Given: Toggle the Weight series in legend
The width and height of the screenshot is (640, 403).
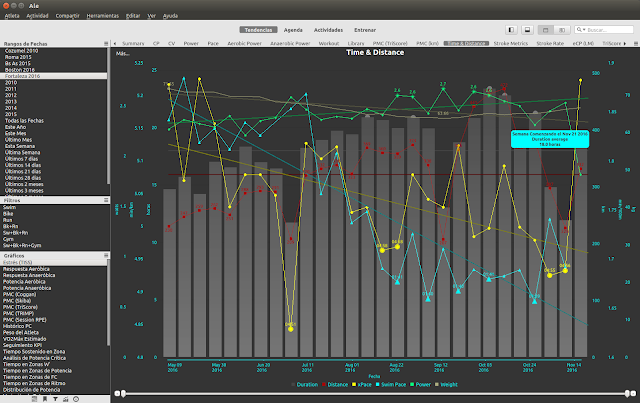Looking at the screenshot, I should click(447, 385).
